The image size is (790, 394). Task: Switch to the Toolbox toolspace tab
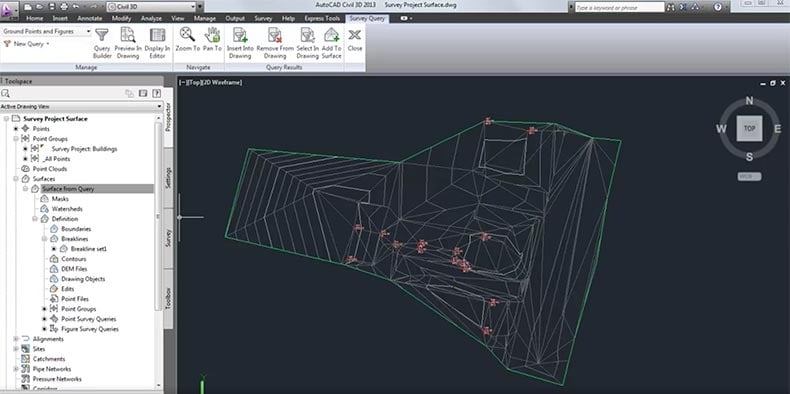coord(168,298)
